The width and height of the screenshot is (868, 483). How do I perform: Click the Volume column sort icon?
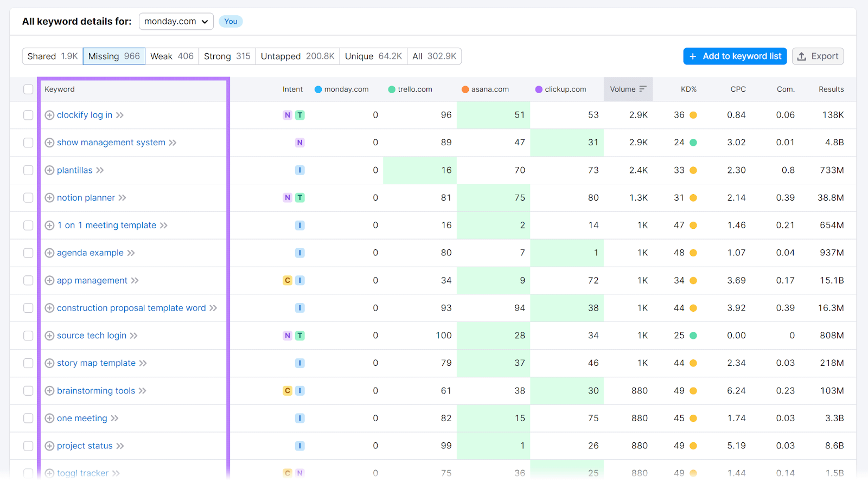click(x=643, y=89)
